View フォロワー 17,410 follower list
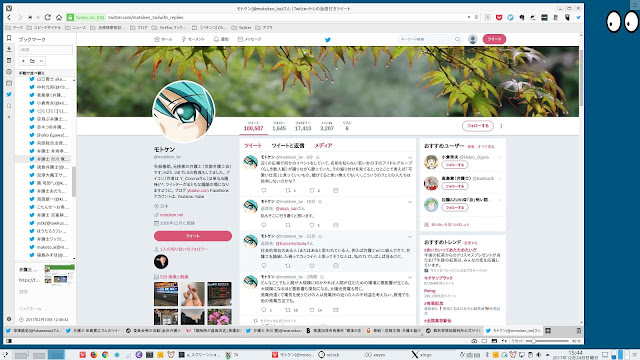 [x=303, y=126]
